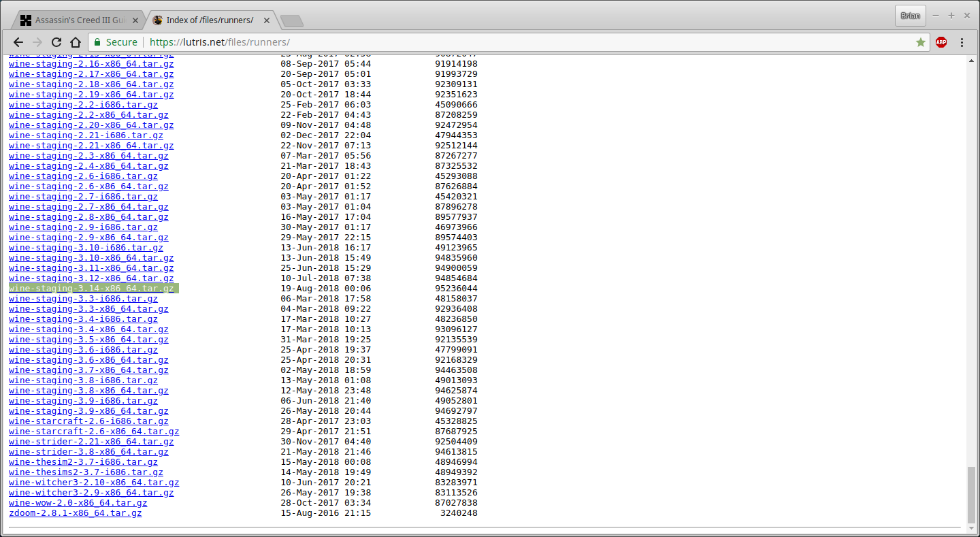This screenshot has height=537, width=980.
Task: Click the date 15-Aug-2016 21:15
Action: click(326, 513)
